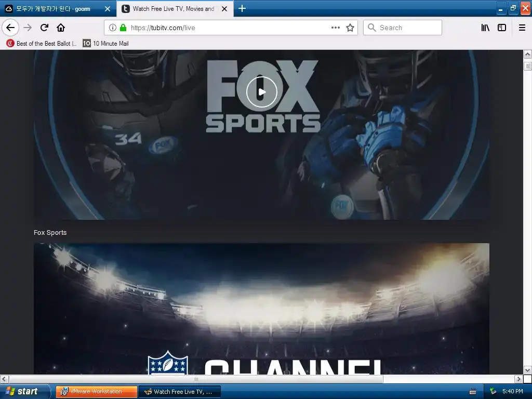Click the keyboard icon in system tray
Image resolution: width=532 pixels, height=399 pixels.
tap(473, 392)
